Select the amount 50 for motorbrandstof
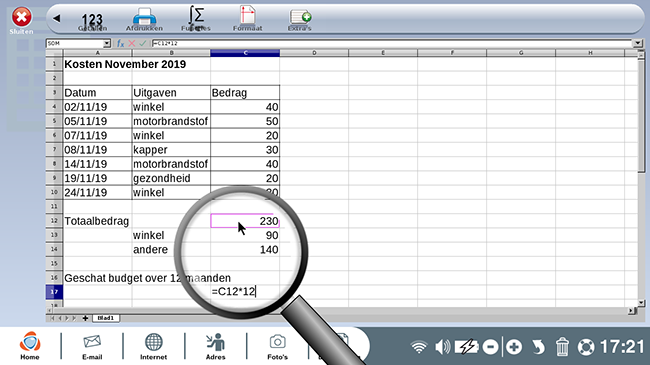650x365 pixels. coord(245,121)
